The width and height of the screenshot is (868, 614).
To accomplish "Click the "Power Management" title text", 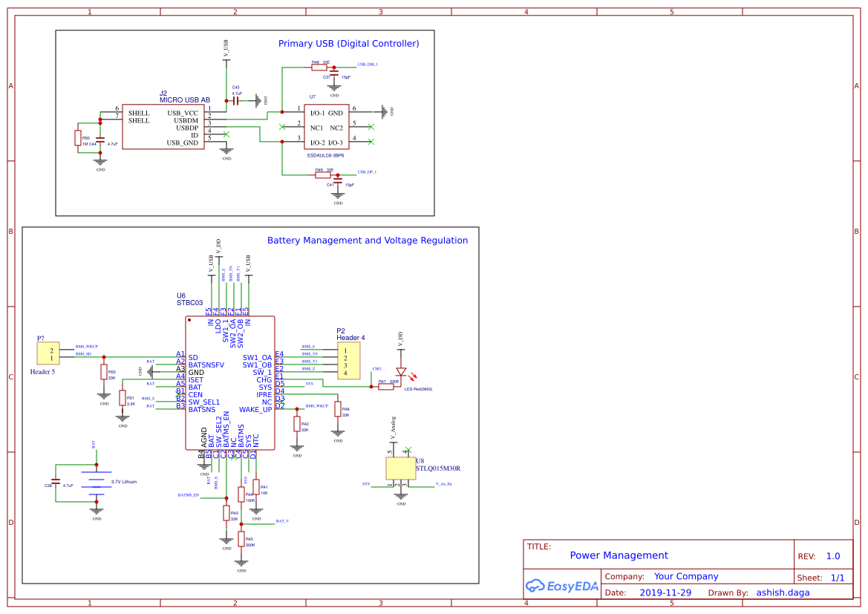I will tap(619, 555).
